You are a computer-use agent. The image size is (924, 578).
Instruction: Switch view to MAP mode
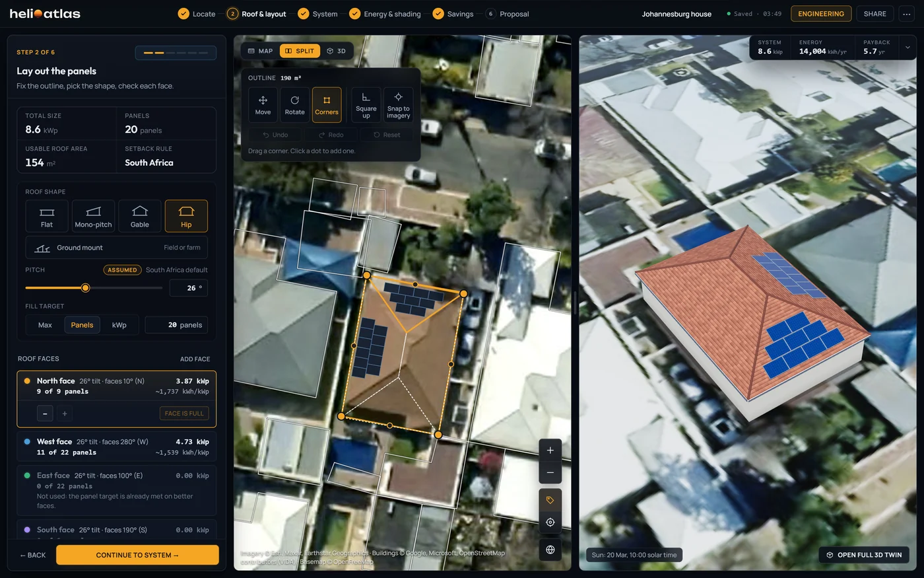tap(261, 51)
